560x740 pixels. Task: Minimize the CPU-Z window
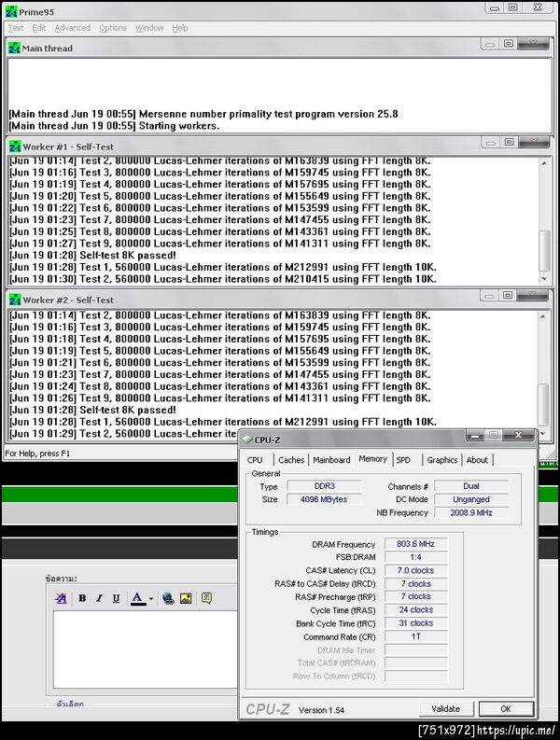(475, 435)
